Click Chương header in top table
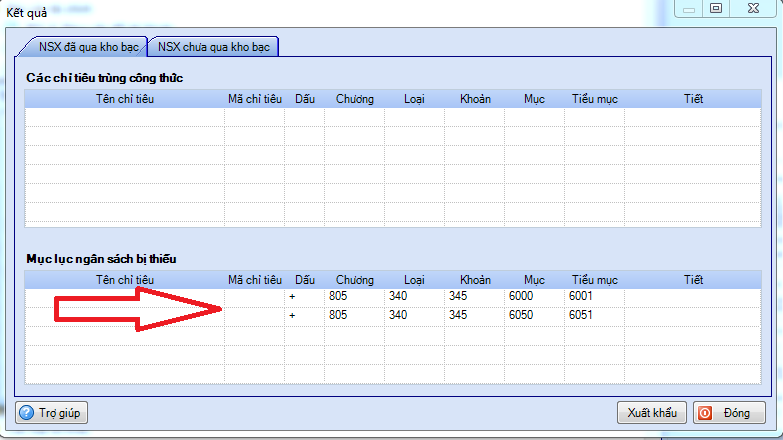 pyautogui.click(x=355, y=99)
